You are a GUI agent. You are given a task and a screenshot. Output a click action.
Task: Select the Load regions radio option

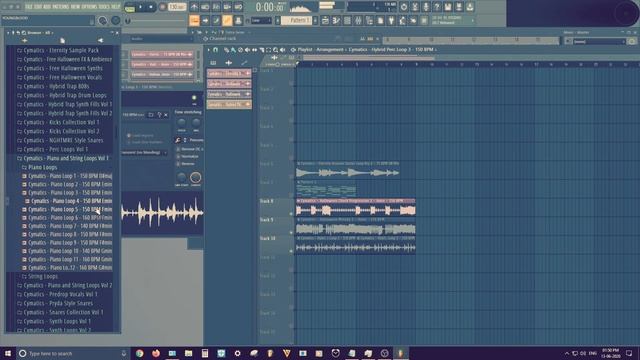[129, 136]
